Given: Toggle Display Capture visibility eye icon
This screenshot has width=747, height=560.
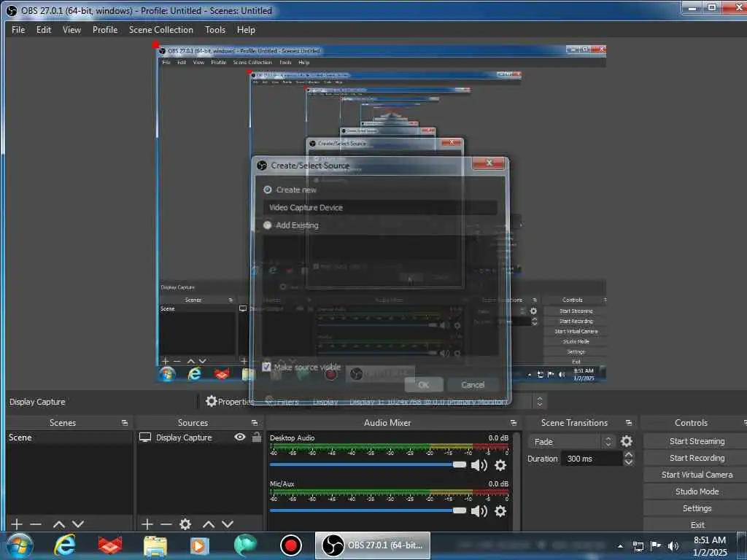Looking at the screenshot, I should coord(239,437).
